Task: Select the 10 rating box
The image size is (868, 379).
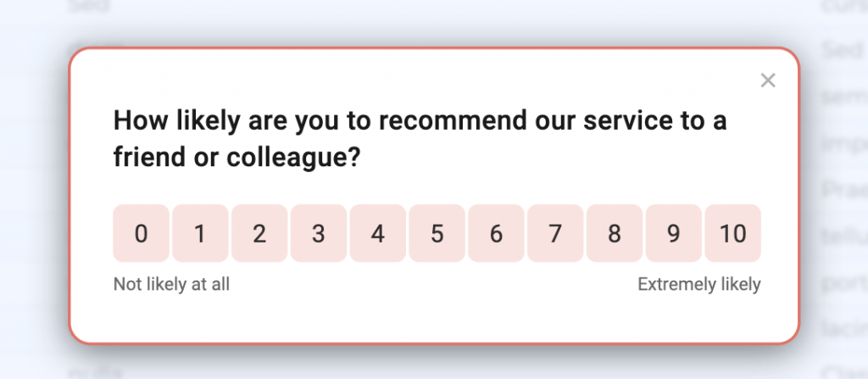Action: pyautogui.click(x=732, y=233)
